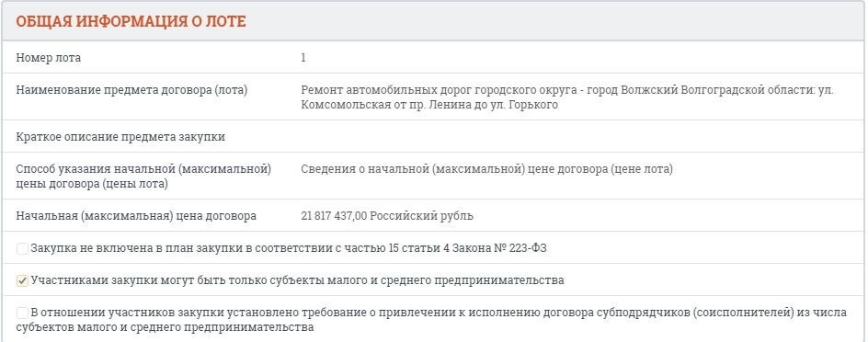The image size is (868, 342).
Task: Click the label 'Начальная (максимальная) цена договора'
Action: pos(136,216)
